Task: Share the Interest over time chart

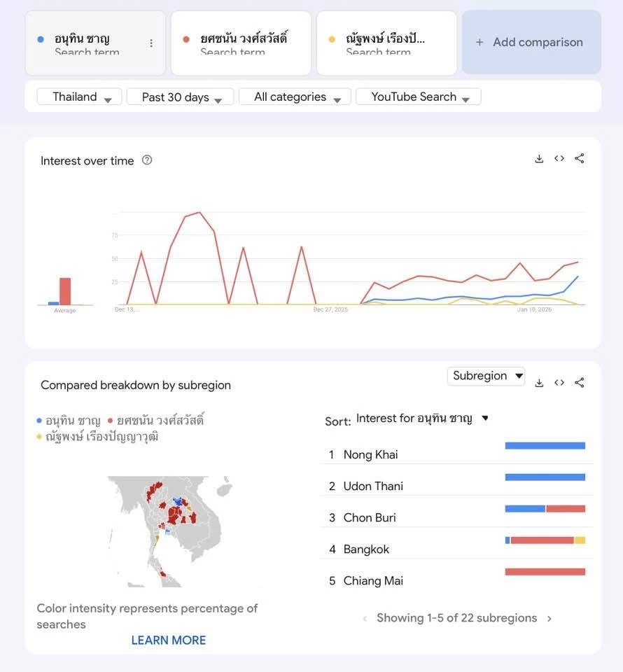Action: tap(580, 159)
